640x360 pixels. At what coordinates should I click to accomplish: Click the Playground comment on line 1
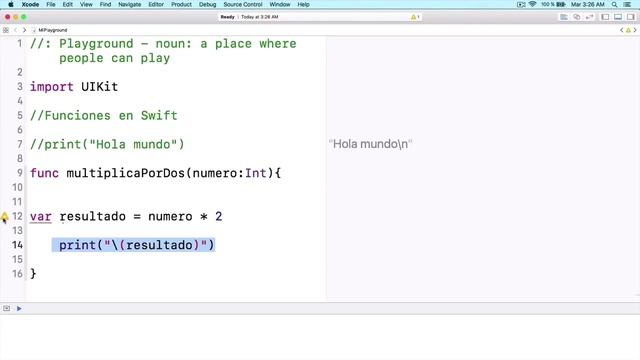163,51
